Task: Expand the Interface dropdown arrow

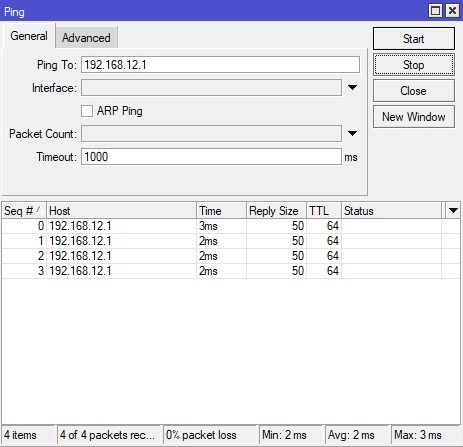Action: (352, 88)
